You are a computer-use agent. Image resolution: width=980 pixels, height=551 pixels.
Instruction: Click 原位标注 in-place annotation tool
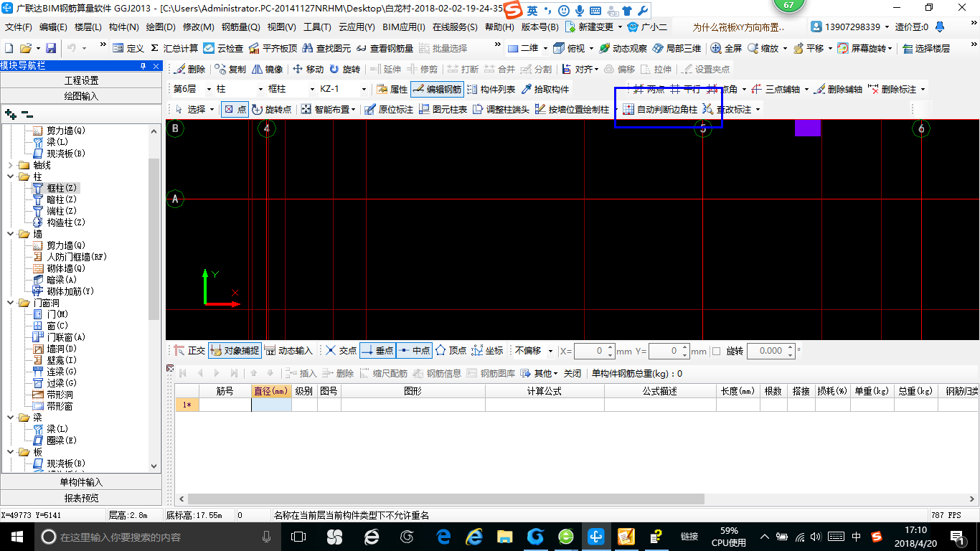[x=388, y=110]
